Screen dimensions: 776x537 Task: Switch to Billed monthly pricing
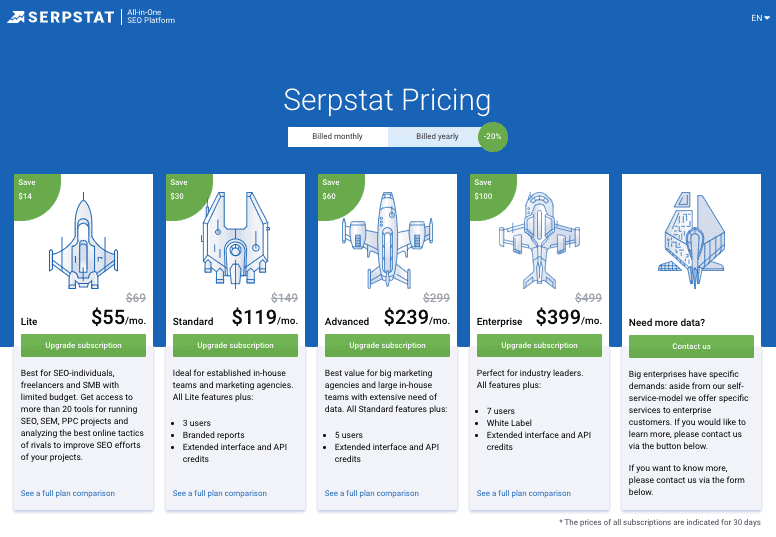point(337,136)
